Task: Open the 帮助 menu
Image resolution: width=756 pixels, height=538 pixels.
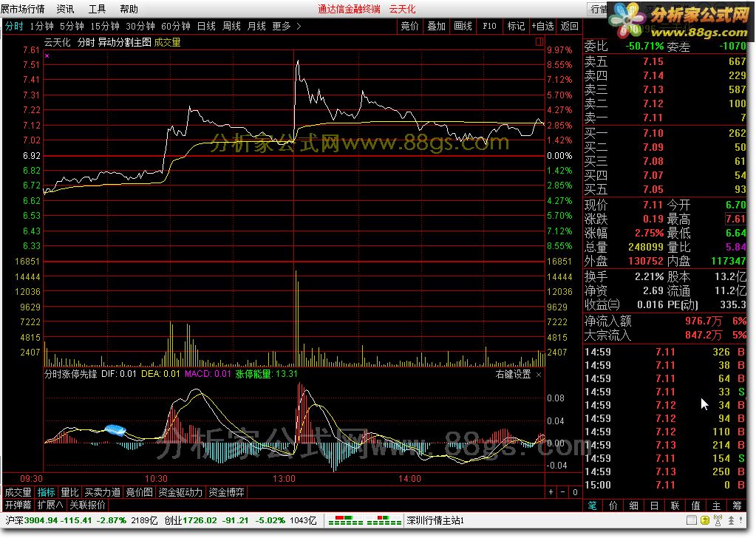Action: pos(129,9)
